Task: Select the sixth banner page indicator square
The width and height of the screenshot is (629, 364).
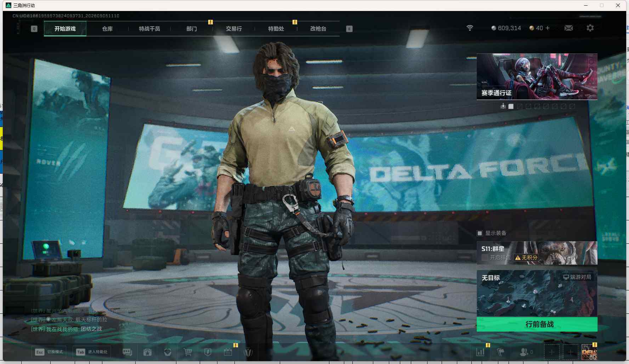Action: click(x=555, y=106)
